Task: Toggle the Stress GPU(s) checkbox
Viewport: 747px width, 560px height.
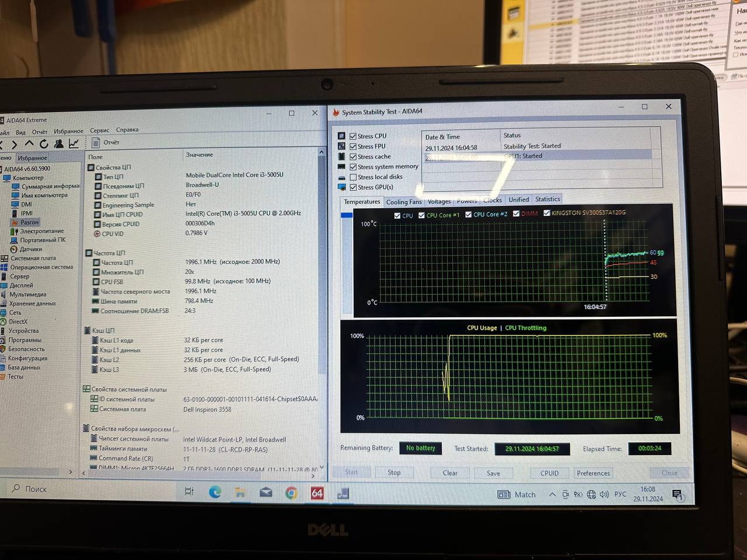Action: 353,187
